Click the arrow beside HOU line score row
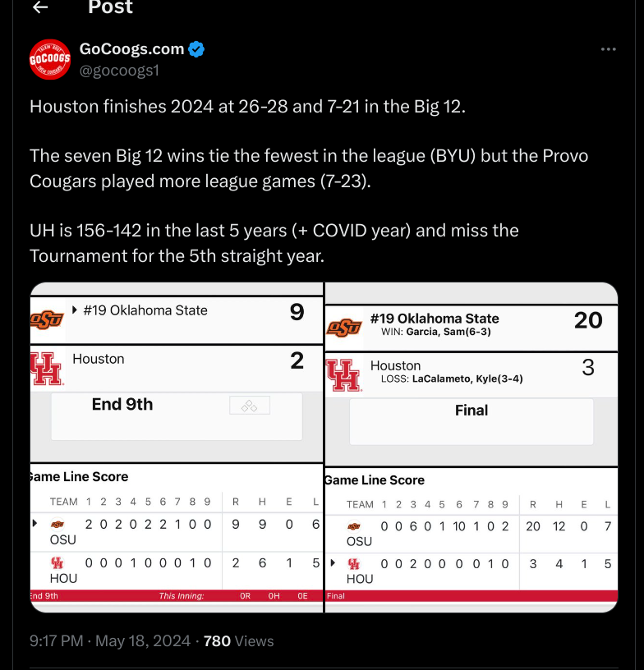 coord(333,562)
